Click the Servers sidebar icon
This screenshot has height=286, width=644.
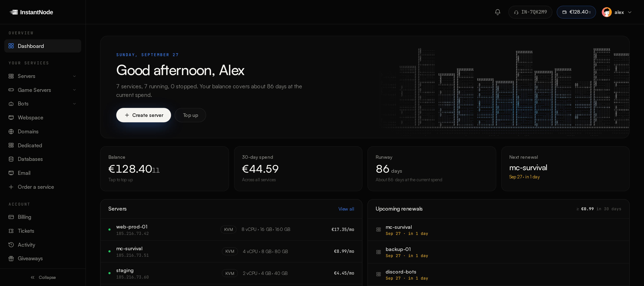click(x=11, y=76)
